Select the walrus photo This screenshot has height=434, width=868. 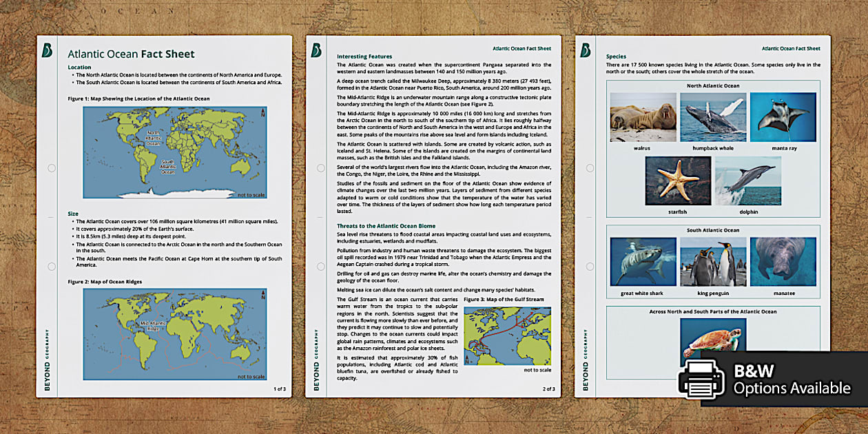coord(641,117)
